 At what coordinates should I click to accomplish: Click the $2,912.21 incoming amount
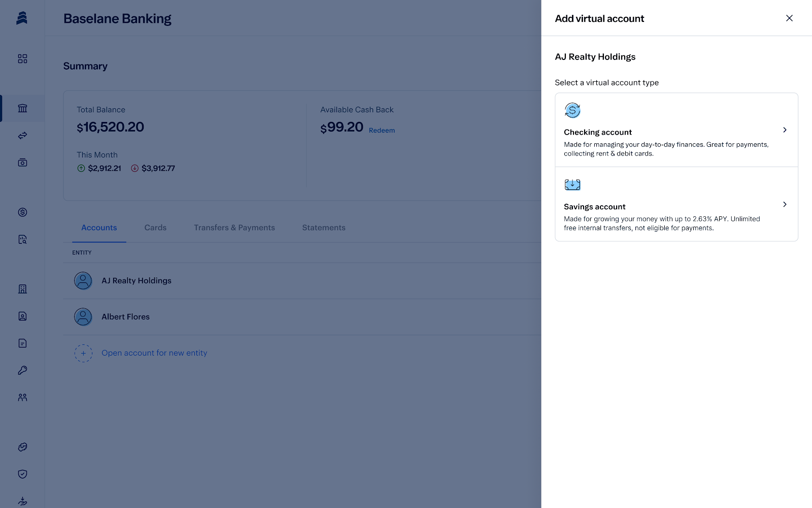tap(105, 168)
